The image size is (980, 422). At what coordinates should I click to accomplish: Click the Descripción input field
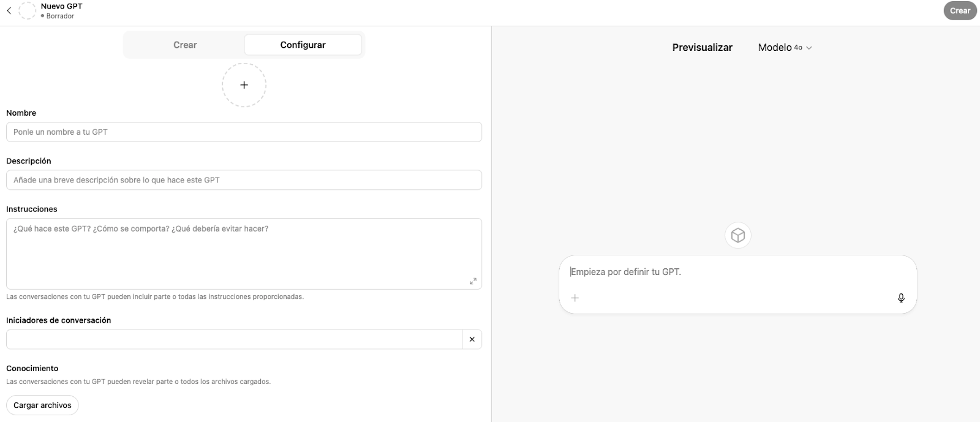tap(244, 179)
